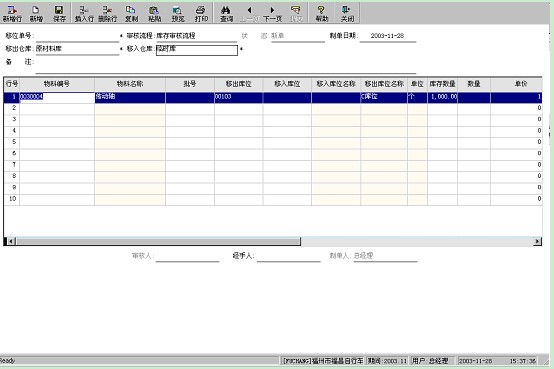Click the 打印 (print) icon
554x369 pixels.
pos(201,13)
